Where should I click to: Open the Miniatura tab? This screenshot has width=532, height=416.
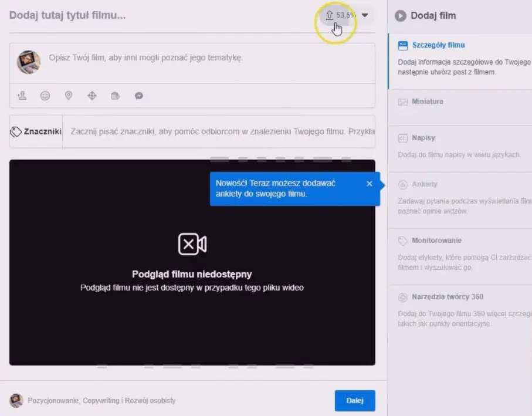pos(460,108)
